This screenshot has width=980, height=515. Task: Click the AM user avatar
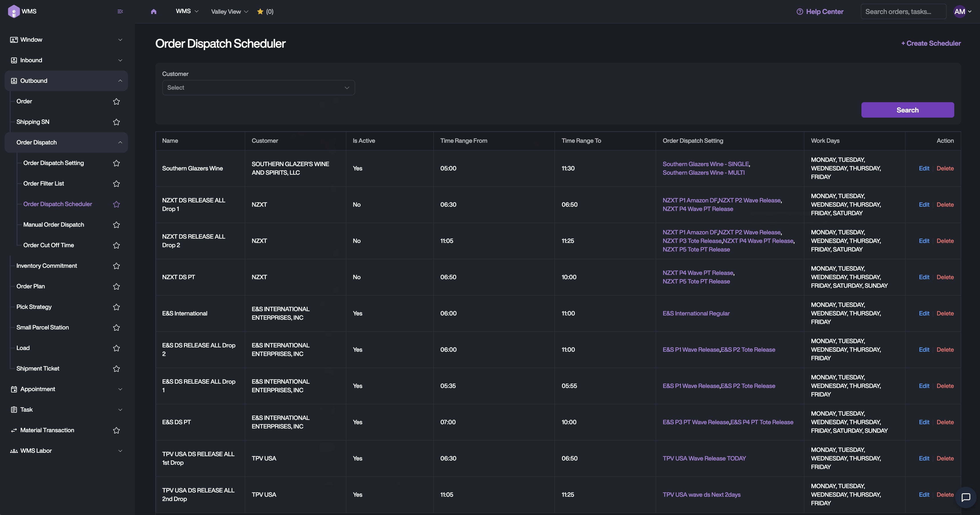(959, 11)
